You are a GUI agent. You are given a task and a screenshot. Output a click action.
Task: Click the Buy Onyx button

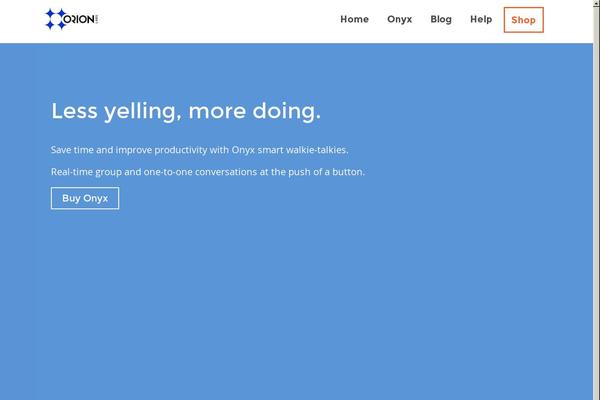pos(85,198)
